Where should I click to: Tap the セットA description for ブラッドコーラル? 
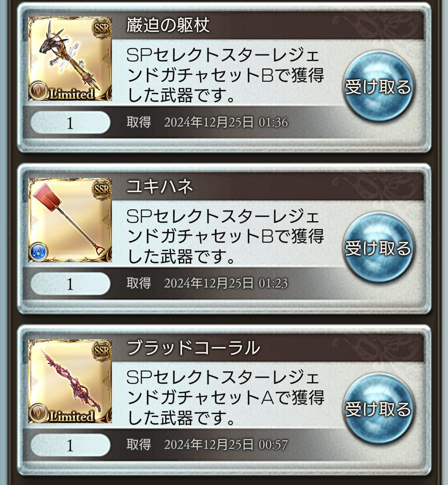225,398
